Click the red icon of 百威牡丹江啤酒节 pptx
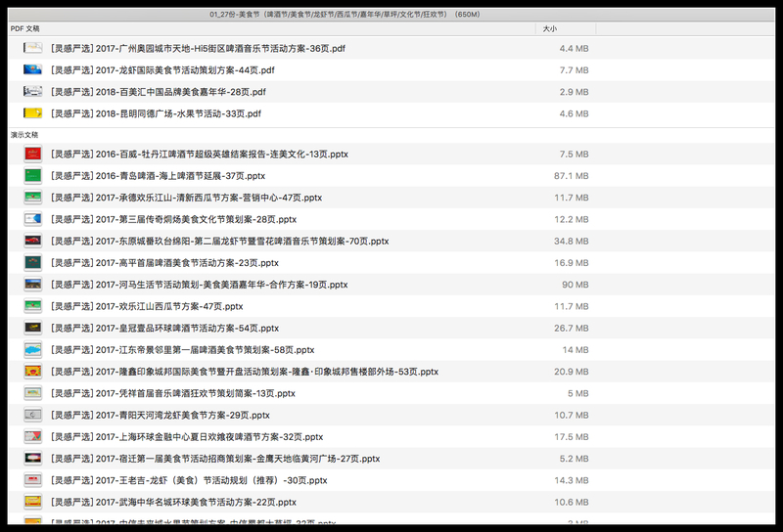 (33, 154)
